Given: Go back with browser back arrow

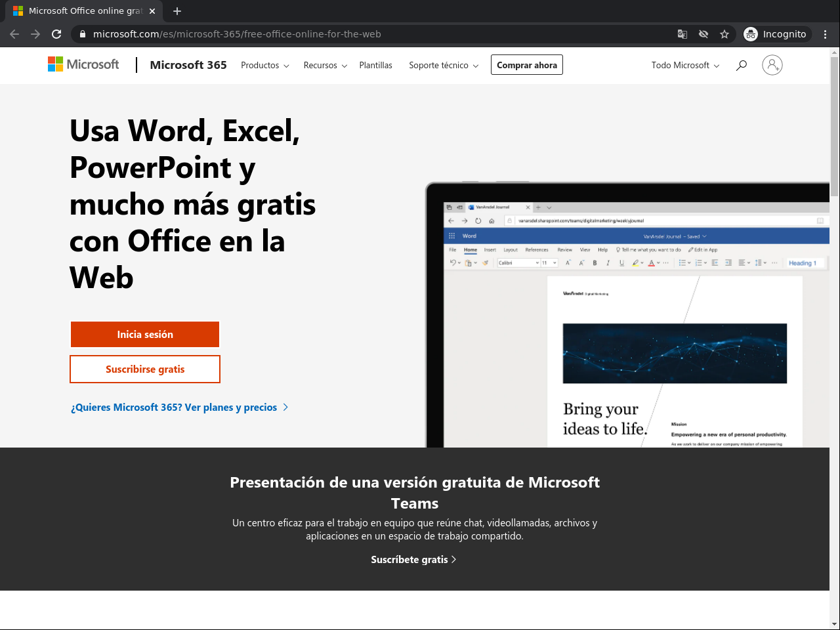Looking at the screenshot, I should coord(14,34).
